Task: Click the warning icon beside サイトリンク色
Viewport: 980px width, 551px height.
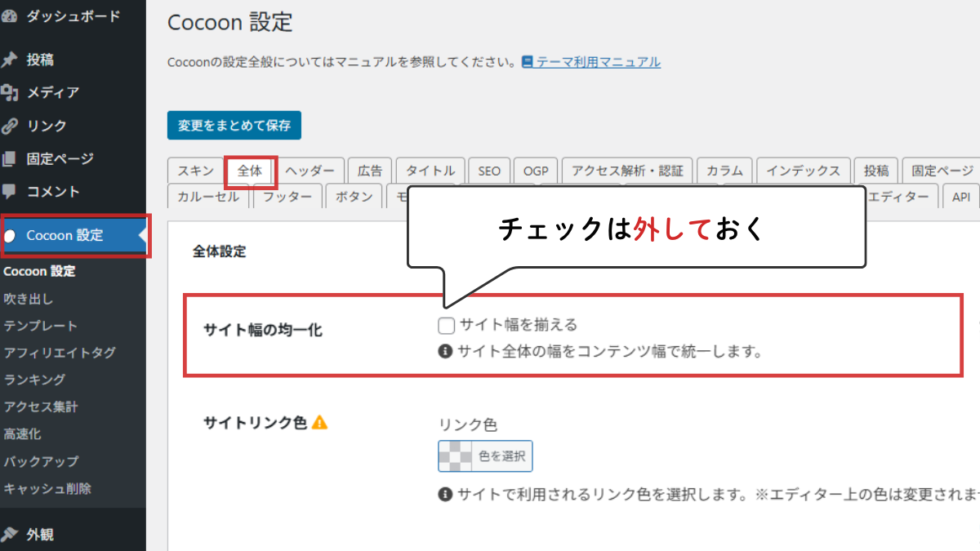Action: tap(319, 422)
